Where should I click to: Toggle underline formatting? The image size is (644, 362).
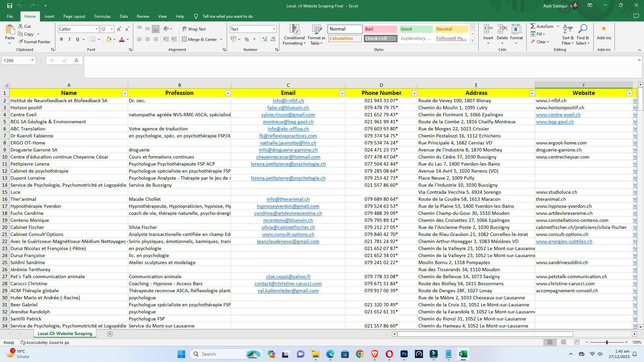coord(77,39)
